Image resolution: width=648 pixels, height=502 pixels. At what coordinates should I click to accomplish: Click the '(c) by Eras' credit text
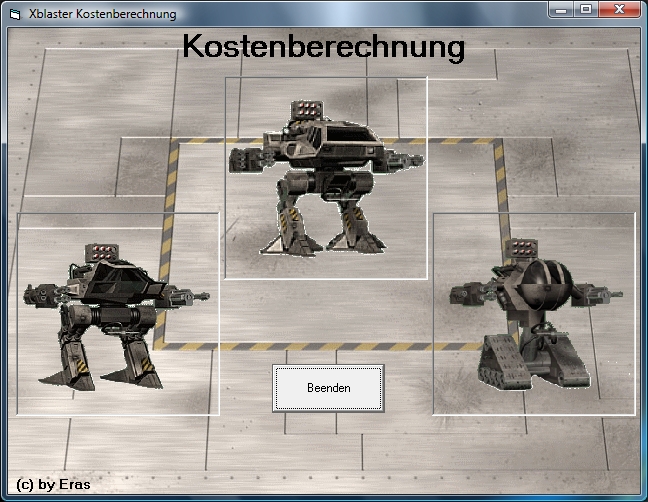(x=53, y=484)
